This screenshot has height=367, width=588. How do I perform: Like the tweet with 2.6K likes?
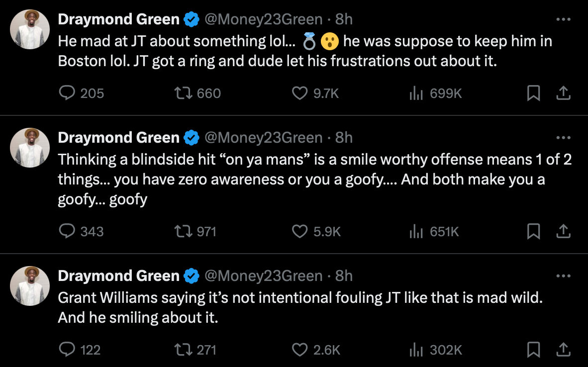point(299,350)
